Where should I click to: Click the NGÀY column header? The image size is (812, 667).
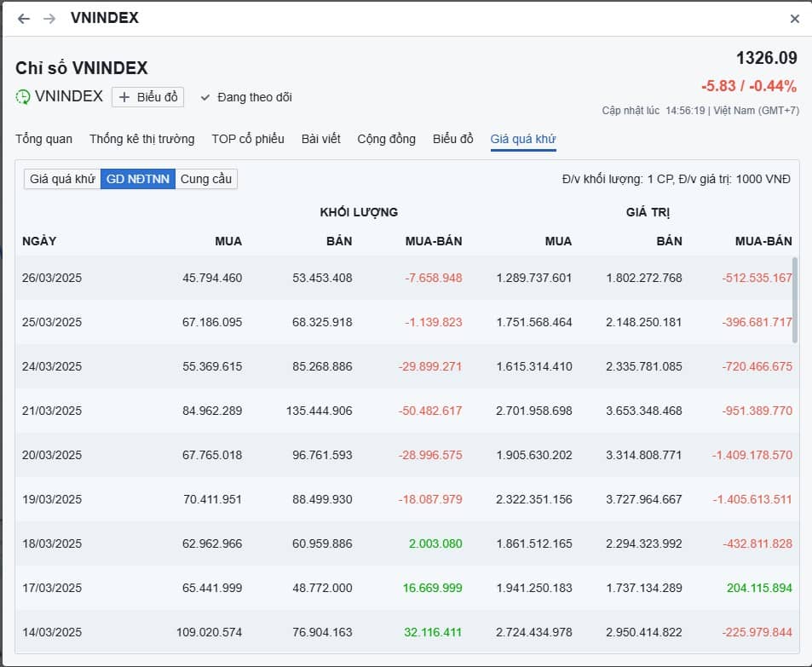(38, 241)
